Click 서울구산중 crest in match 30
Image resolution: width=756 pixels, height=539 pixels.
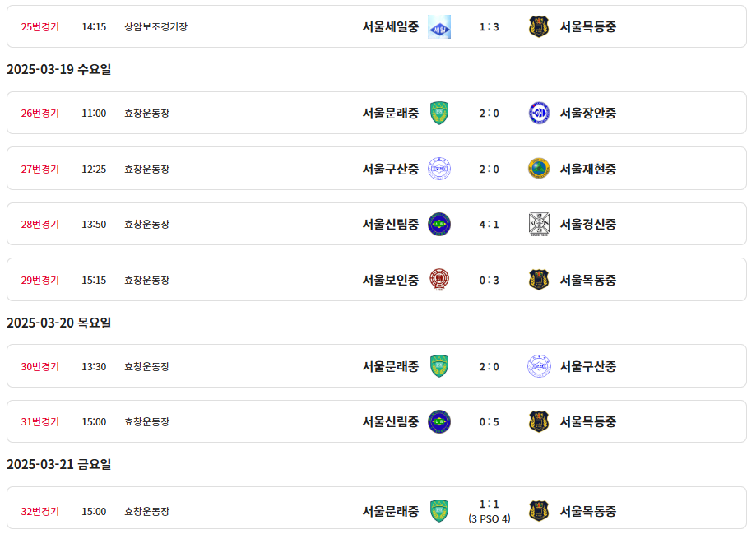pos(539,366)
